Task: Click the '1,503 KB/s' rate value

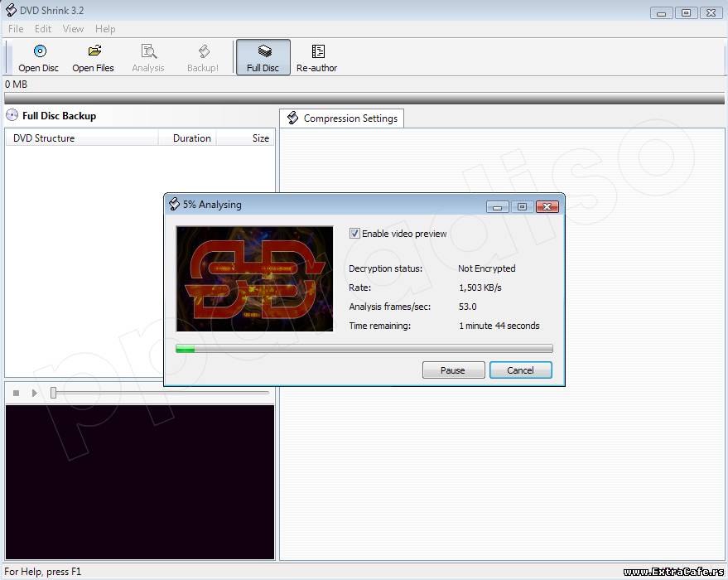Action: [x=480, y=288]
